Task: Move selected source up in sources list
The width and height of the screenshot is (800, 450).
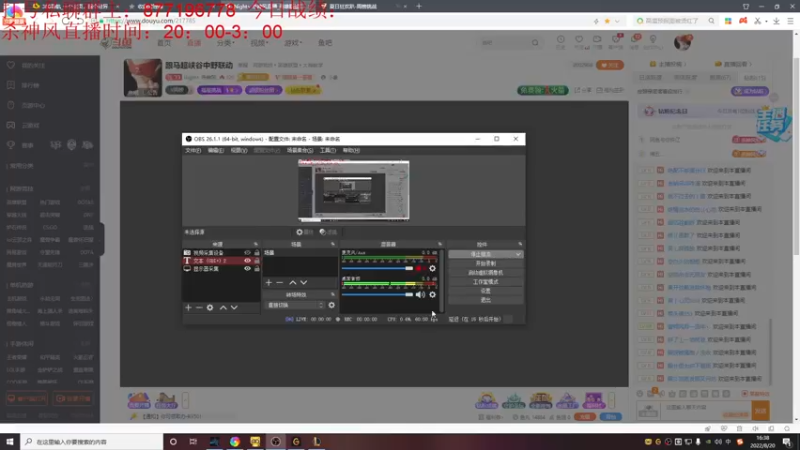Action: point(223,308)
